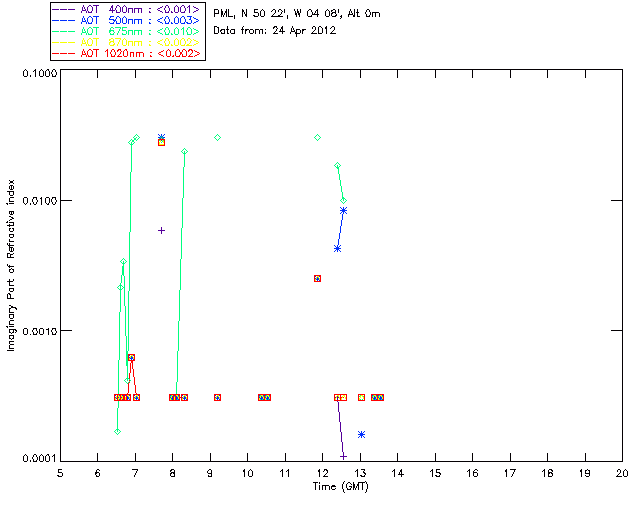The width and height of the screenshot is (640, 512).
Task: Click the 'PML, N 50 22', W 04 08', Alt 0m' header
Action: 297,14
